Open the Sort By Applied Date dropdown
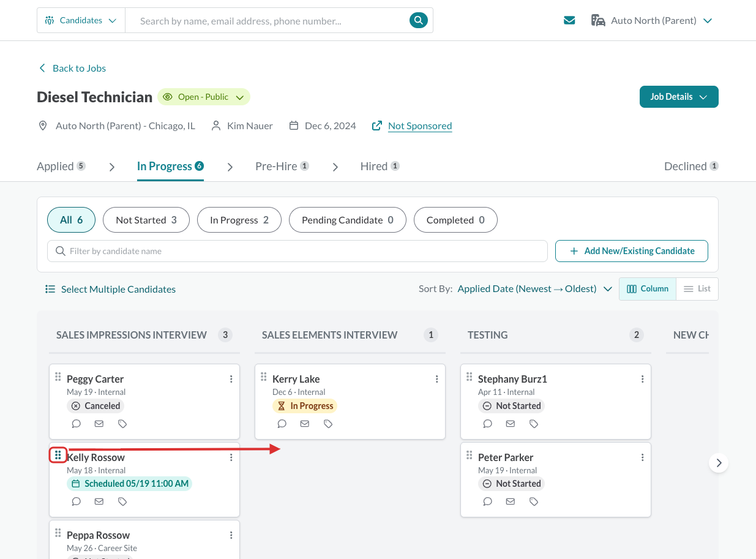The height and width of the screenshot is (559, 756). click(x=534, y=289)
